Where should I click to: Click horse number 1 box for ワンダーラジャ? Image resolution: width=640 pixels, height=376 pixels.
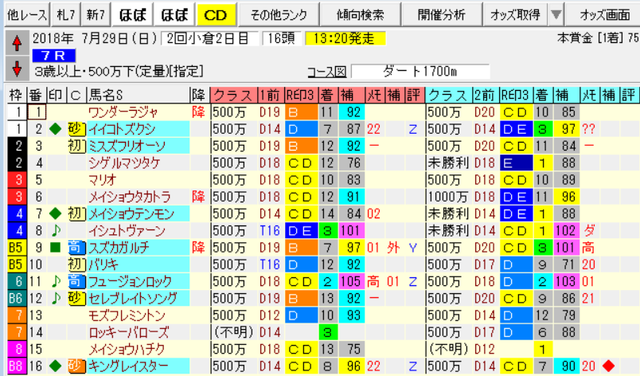click(x=37, y=112)
